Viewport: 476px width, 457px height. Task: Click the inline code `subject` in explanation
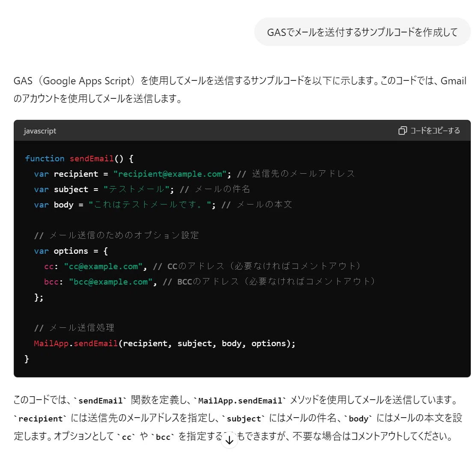tap(244, 419)
